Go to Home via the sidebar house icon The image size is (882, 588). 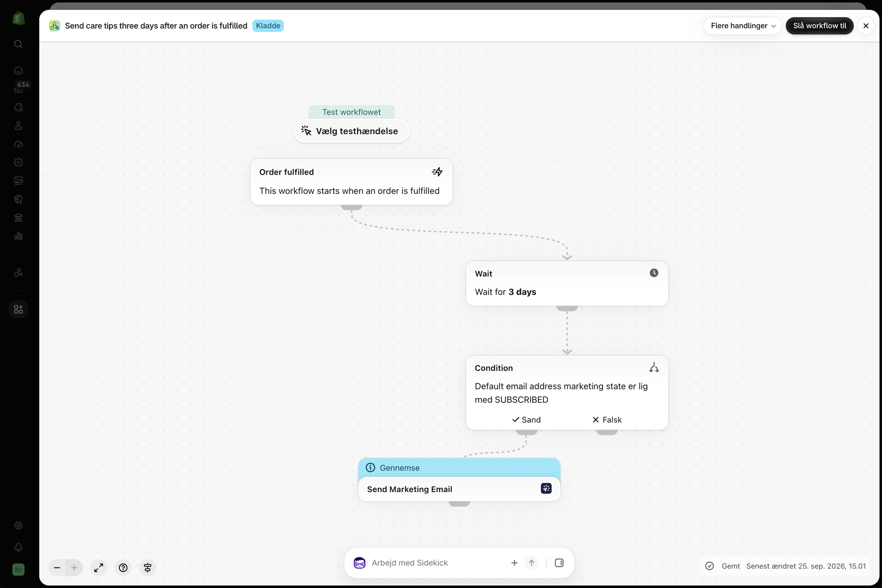coord(18,70)
